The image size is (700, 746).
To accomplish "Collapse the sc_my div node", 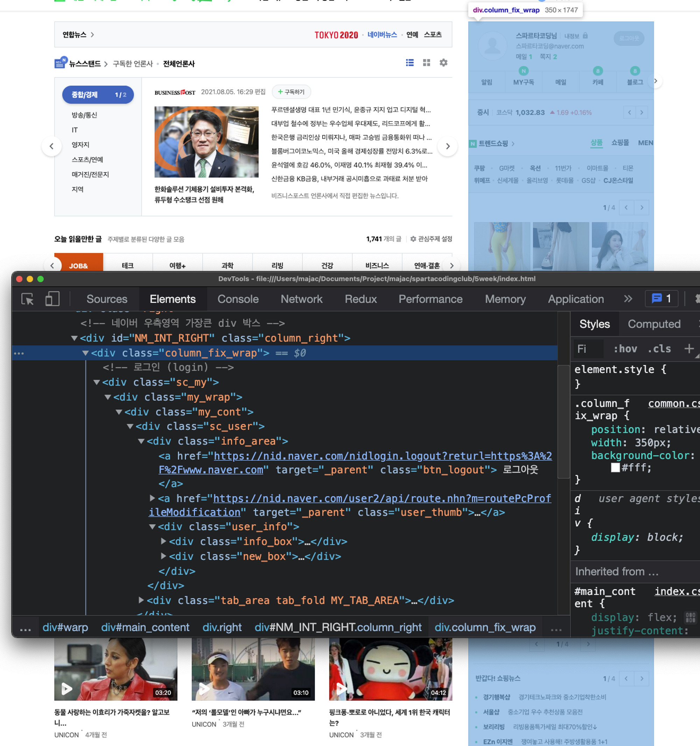I will click(97, 382).
